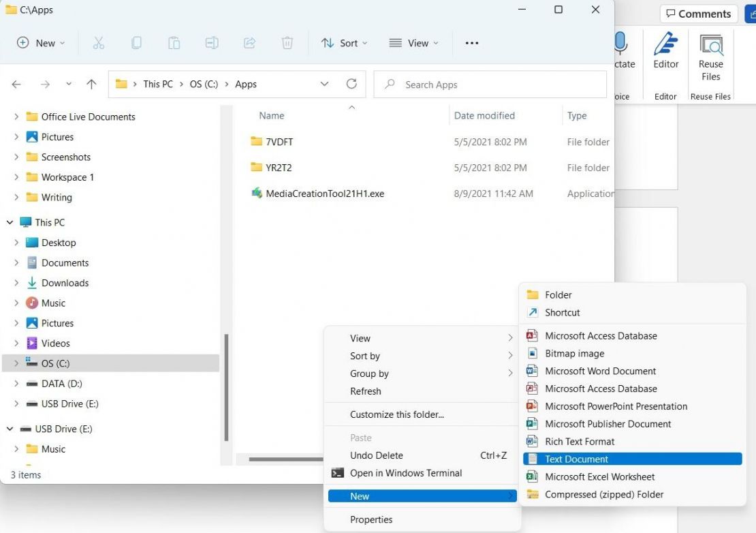Choose Microsoft Publisher Document entry
Screen dimensions: 756x533
click(x=632, y=424)
